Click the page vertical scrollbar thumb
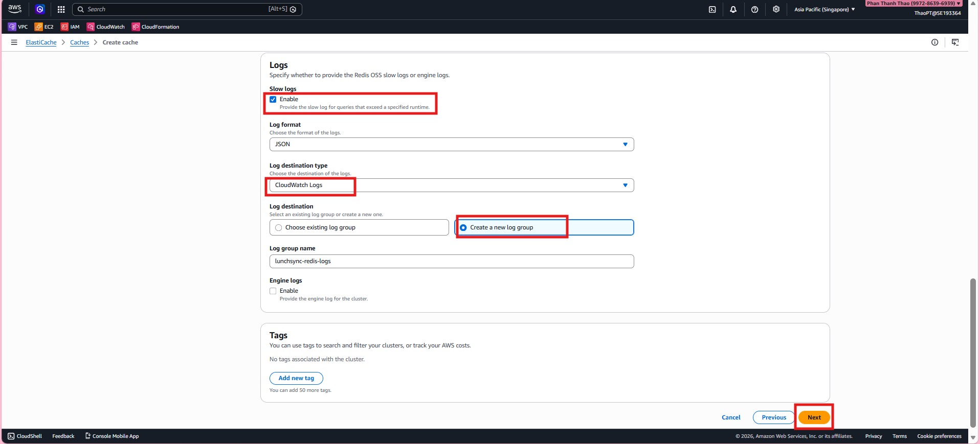The image size is (980, 444). tap(973, 353)
